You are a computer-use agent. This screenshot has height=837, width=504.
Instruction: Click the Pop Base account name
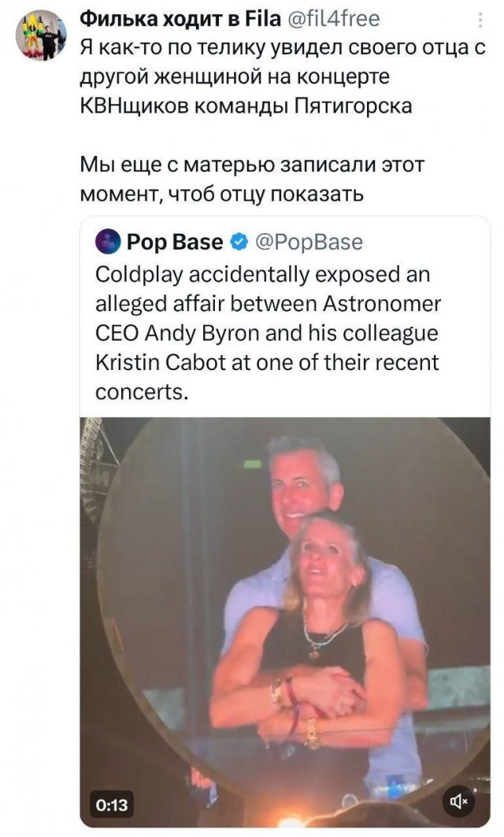(175, 242)
